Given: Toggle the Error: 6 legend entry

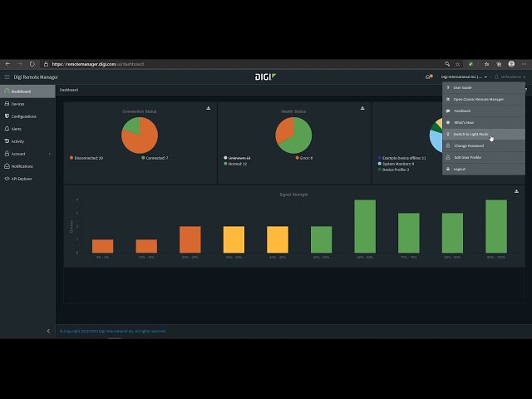Looking at the screenshot, I should tap(304, 158).
